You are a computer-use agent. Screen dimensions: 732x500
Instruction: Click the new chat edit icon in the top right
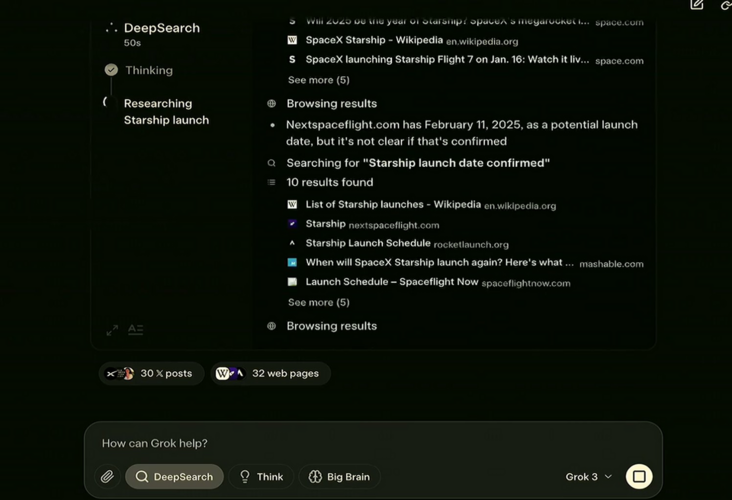click(x=697, y=5)
